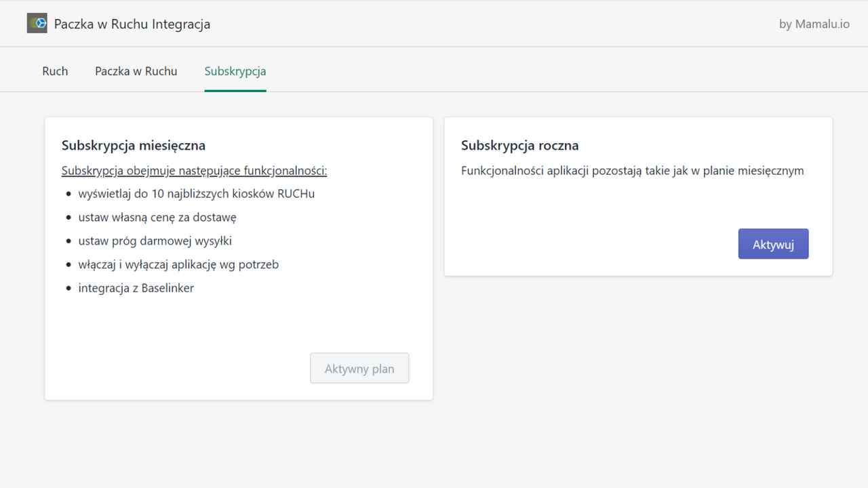
Task: Click the Subskrypcja roczna heading
Action: (520, 145)
